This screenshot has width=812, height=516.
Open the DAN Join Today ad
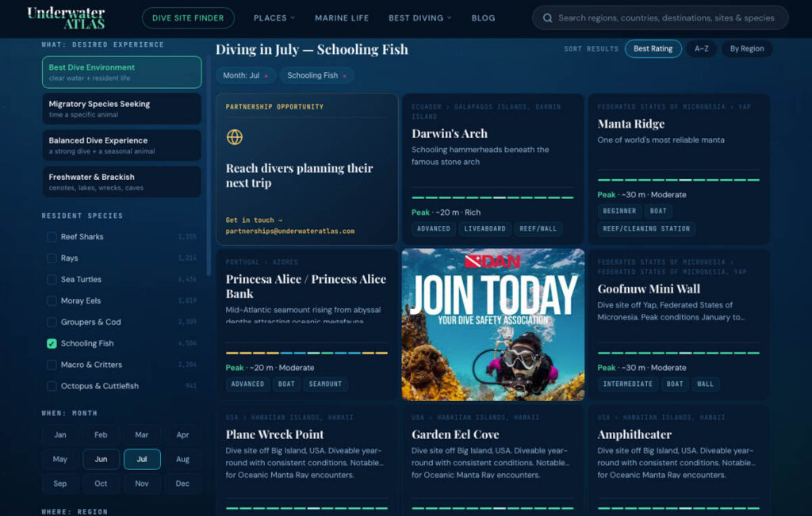point(493,324)
